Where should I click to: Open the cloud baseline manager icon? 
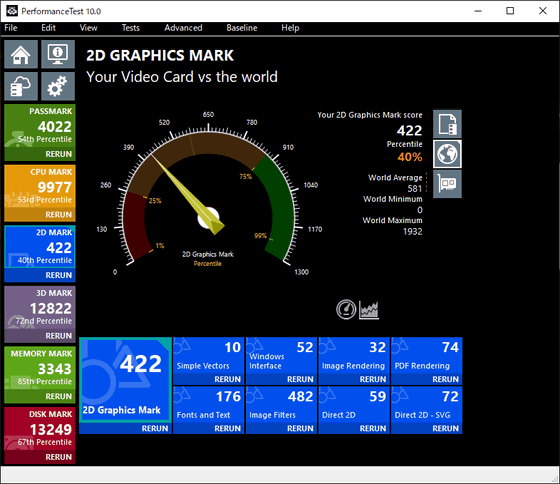[21, 86]
